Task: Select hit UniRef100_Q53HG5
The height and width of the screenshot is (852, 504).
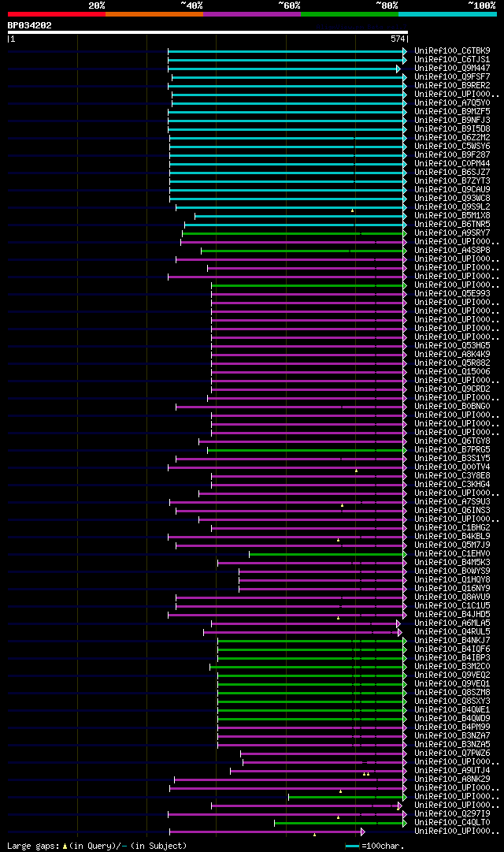Action: [x=452, y=345]
